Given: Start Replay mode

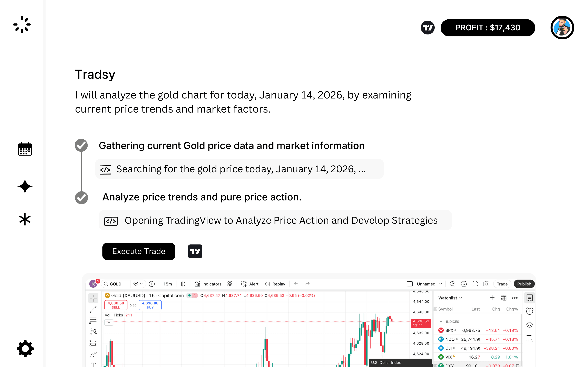Looking at the screenshot, I should pyautogui.click(x=275, y=284).
